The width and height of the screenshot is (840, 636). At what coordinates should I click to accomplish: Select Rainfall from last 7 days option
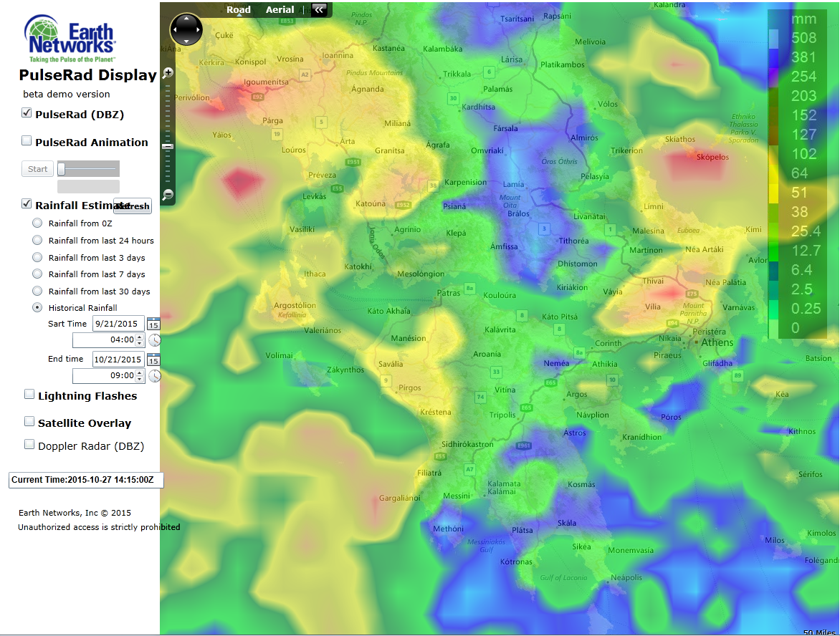37,274
